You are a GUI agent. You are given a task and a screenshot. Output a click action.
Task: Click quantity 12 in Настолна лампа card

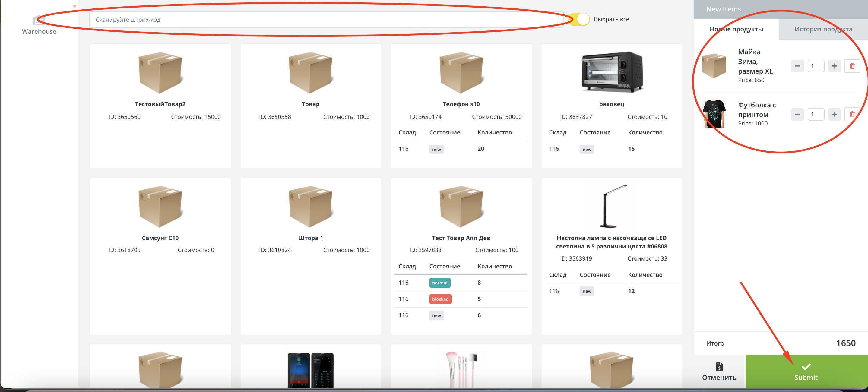pyautogui.click(x=632, y=291)
